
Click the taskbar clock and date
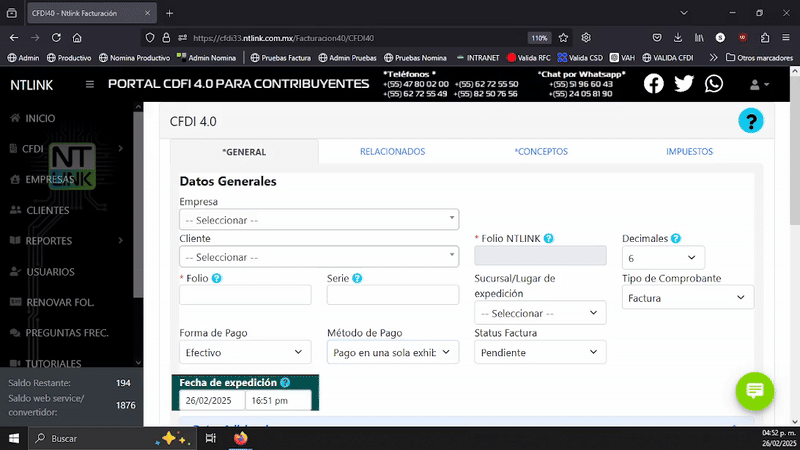pyautogui.click(x=779, y=438)
